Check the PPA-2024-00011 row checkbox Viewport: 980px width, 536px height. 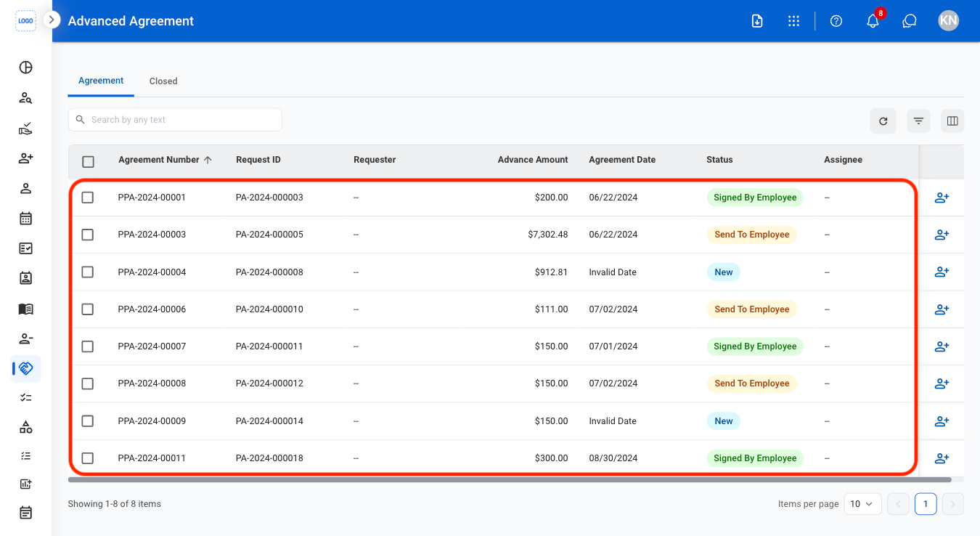(x=88, y=458)
